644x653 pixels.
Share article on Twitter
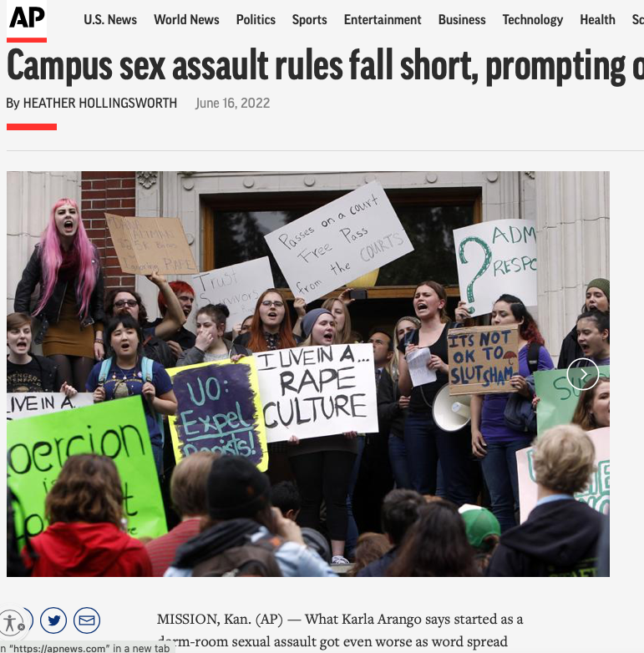(x=53, y=620)
